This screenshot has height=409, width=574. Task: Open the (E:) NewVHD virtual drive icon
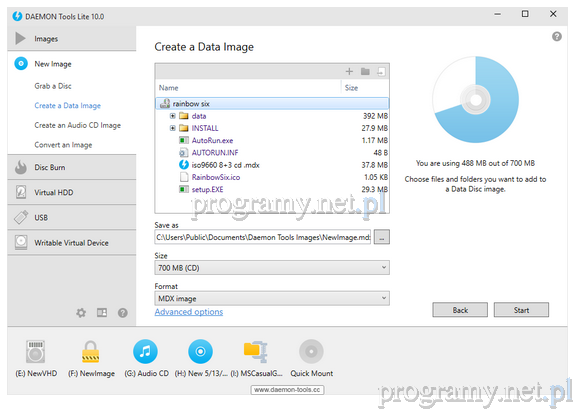click(36, 352)
